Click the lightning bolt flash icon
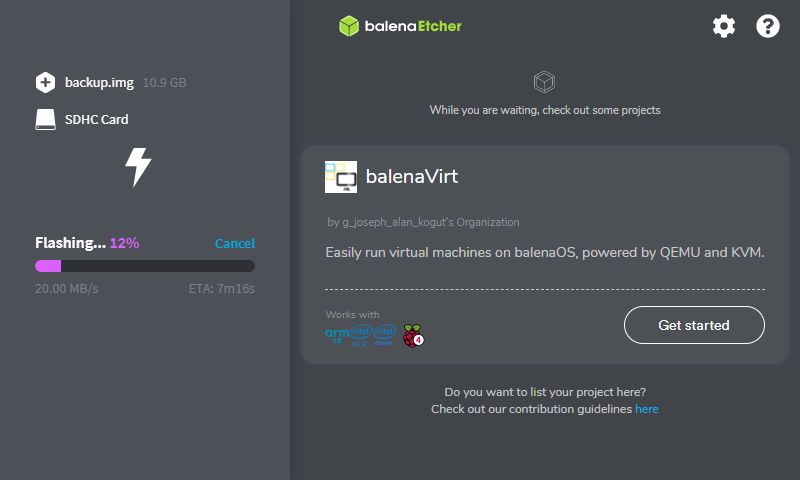This screenshot has width=800, height=480. 138,167
